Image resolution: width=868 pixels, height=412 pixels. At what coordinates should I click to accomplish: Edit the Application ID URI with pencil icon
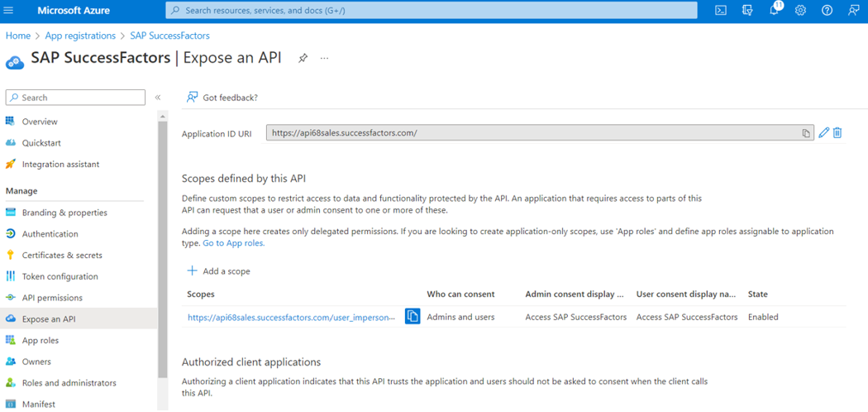pyautogui.click(x=823, y=133)
